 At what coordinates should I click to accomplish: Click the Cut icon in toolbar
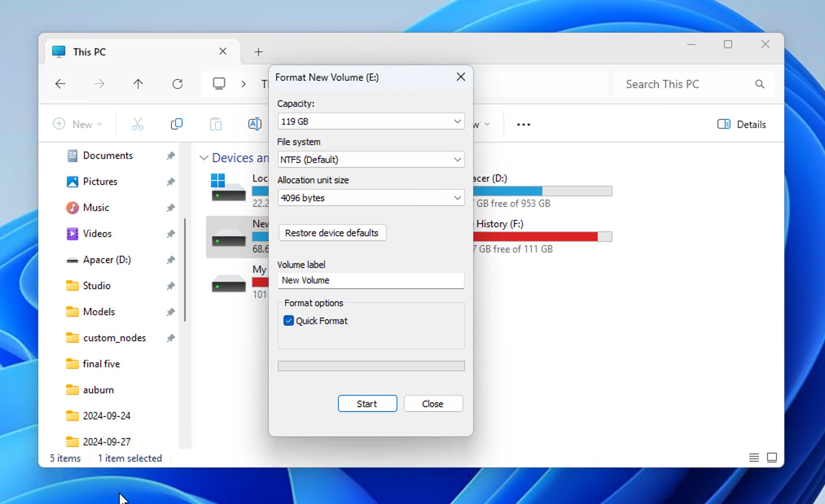[138, 124]
